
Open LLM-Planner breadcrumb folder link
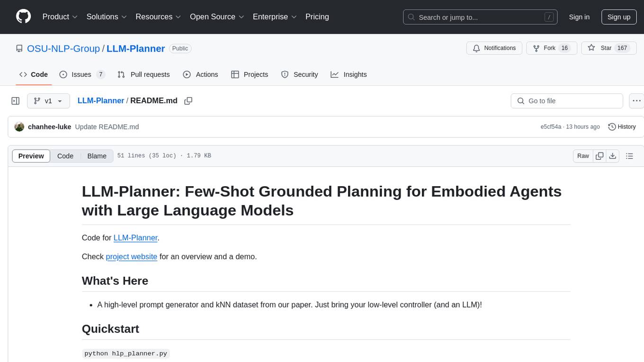tap(101, 100)
